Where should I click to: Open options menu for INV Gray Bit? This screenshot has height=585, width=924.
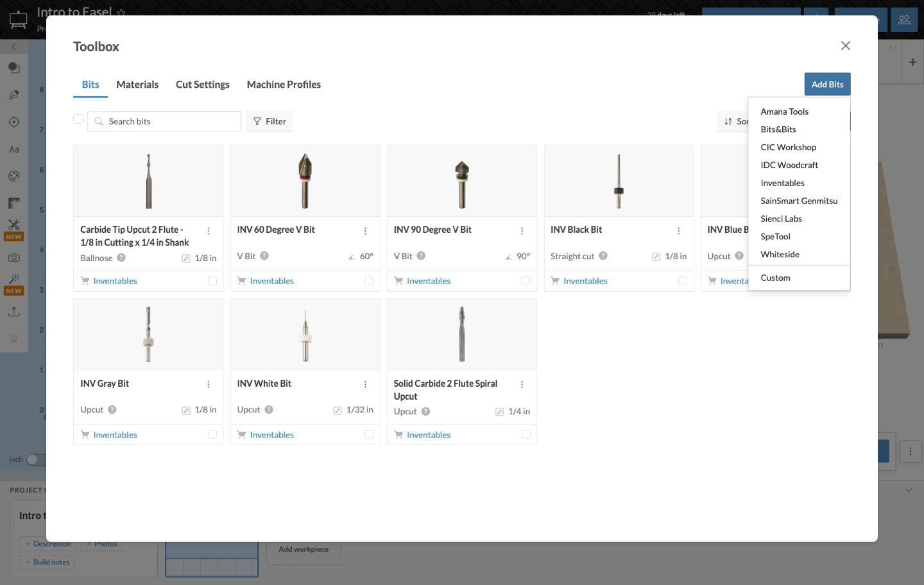click(209, 384)
